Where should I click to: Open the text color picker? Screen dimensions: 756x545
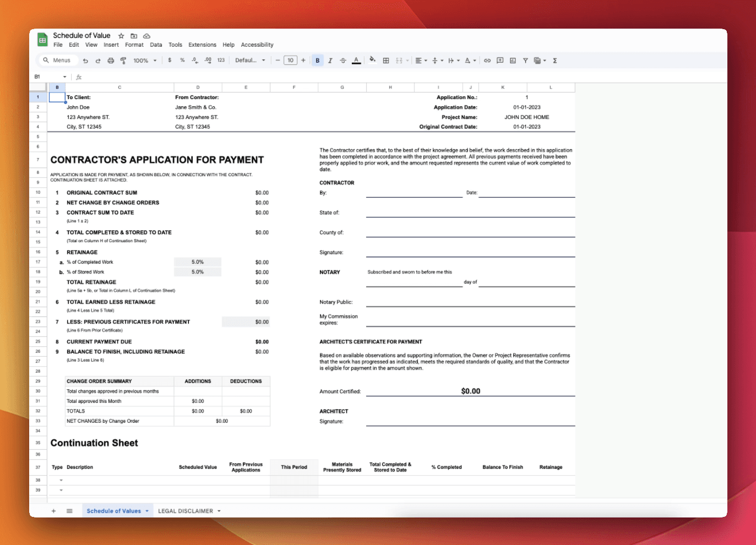coord(356,61)
